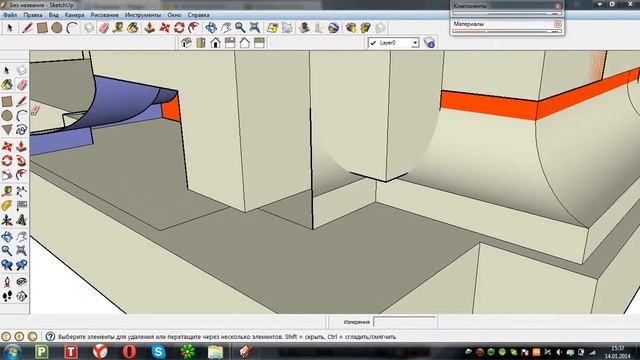The image size is (640, 360).
Task: Choose the Circle tool in top toolbar
Action: point(57,28)
